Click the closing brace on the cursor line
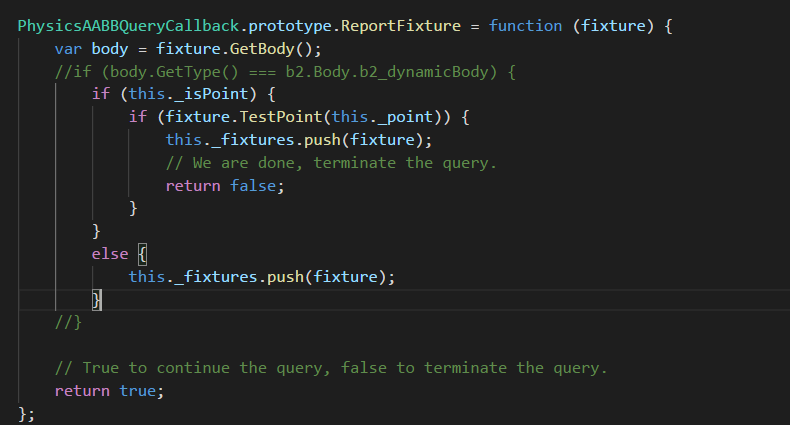Screen dimensions: 790x425 click(x=96, y=300)
